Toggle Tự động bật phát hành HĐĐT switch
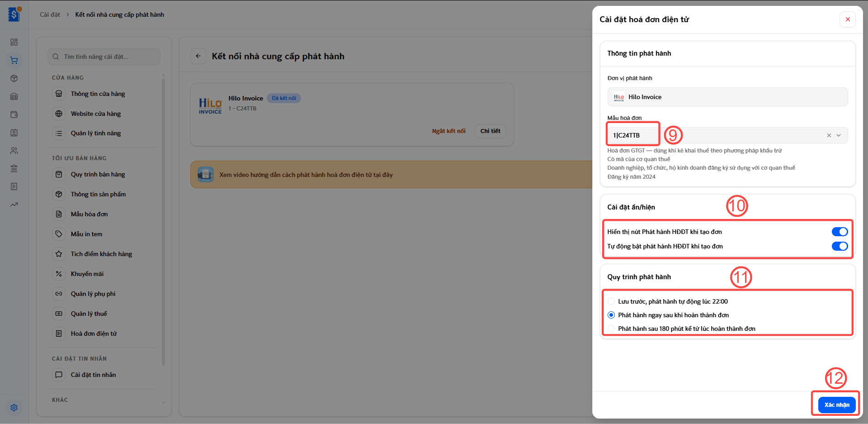 coord(840,246)
